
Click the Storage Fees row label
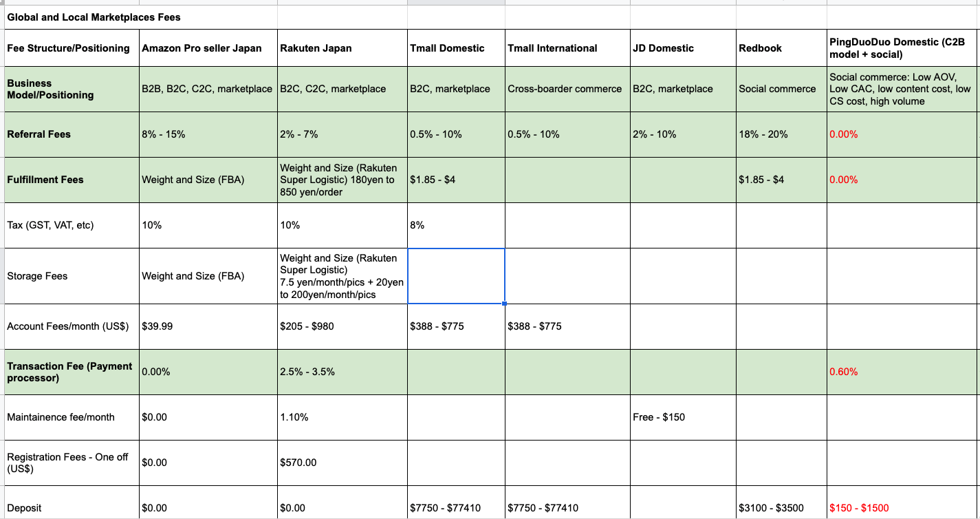coord(72,276)
